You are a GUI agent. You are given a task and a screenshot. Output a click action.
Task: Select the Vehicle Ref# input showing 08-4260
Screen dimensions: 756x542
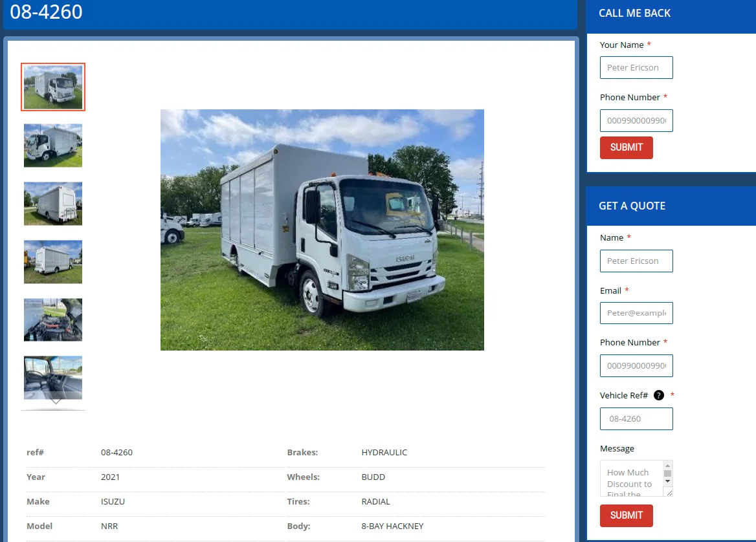636,418
